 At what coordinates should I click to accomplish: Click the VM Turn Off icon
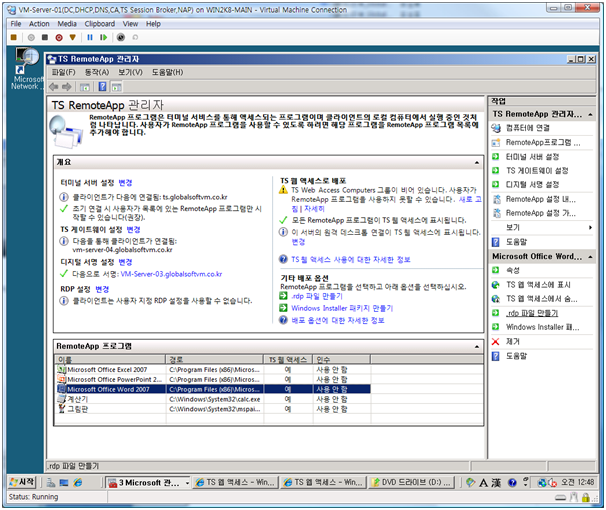click(45, 37)
